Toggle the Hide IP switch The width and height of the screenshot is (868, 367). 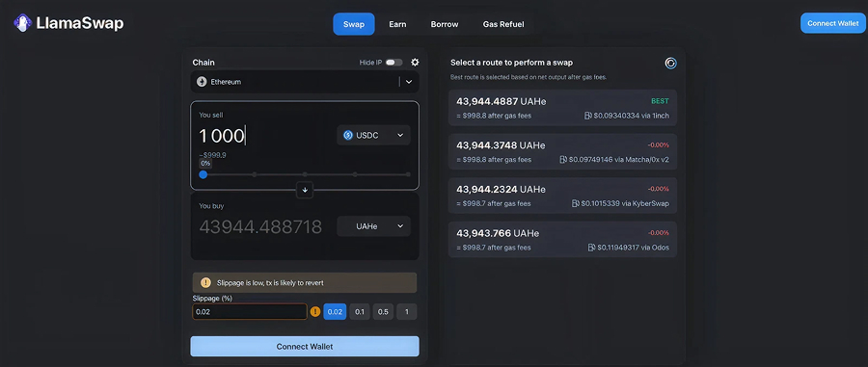tap(393, 63)
